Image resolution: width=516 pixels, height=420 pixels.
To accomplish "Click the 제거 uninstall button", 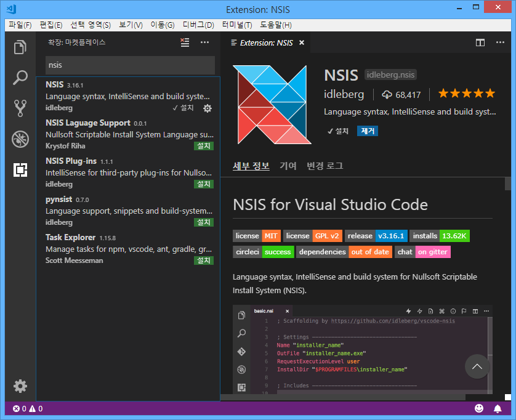I will pos(368,131).
